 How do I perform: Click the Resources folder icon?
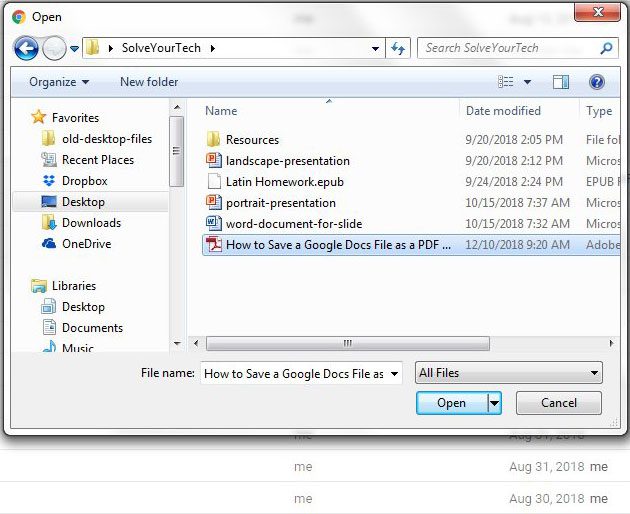click(213, 139)
